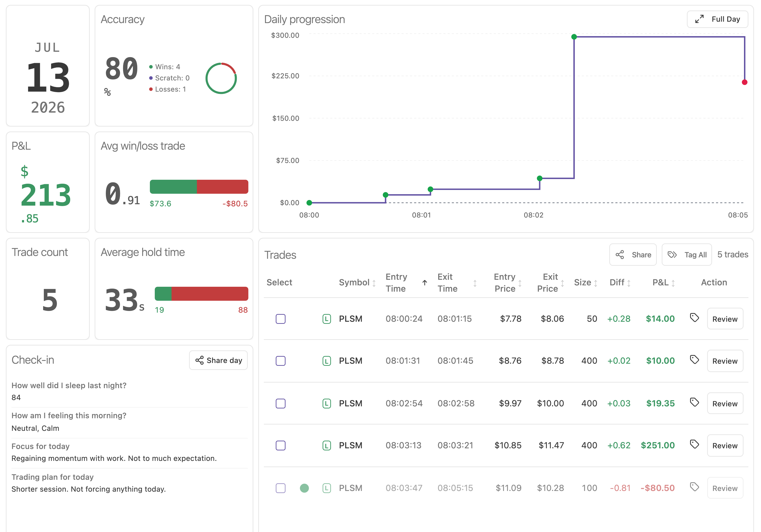This screenshot has width=761, height=532.
Task: Click the red end point on the Daily progression chart
Action: 744,82
